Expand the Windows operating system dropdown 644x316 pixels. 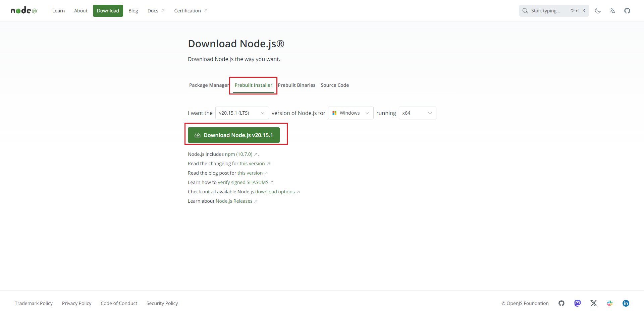pos(351,113)
